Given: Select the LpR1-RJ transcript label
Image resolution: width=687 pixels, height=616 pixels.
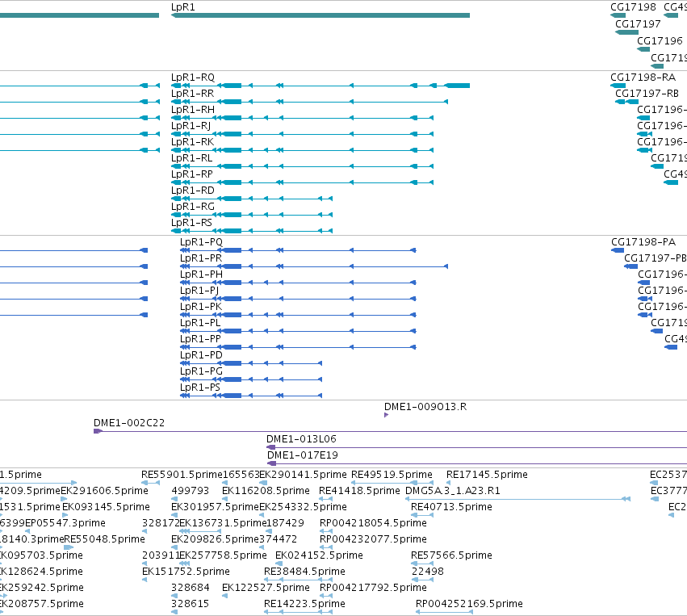Looking at the screenshot, I should pos(191,126).
